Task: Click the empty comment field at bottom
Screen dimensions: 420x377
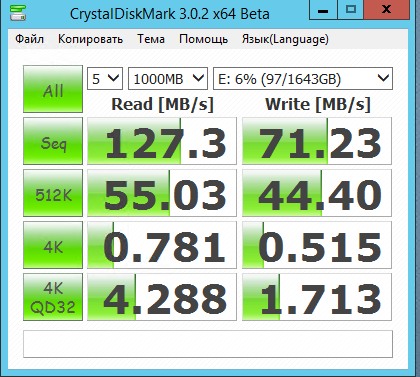Action: coord(208,344)
